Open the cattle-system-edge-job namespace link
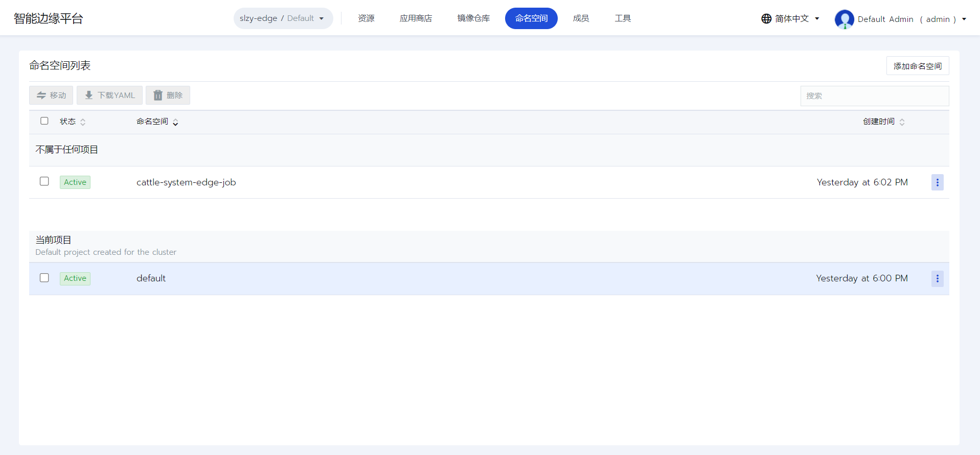Screen dimensions: 980x455 tap(186, 182)
